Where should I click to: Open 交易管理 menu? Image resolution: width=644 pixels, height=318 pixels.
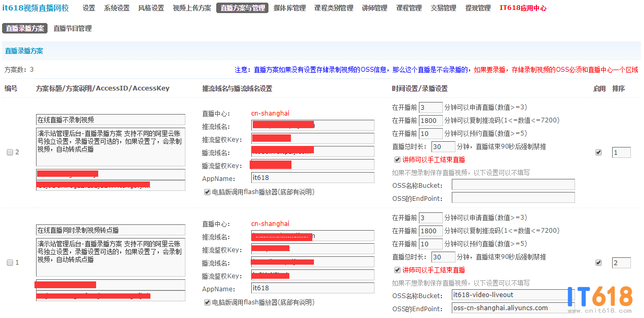[443, 8]
